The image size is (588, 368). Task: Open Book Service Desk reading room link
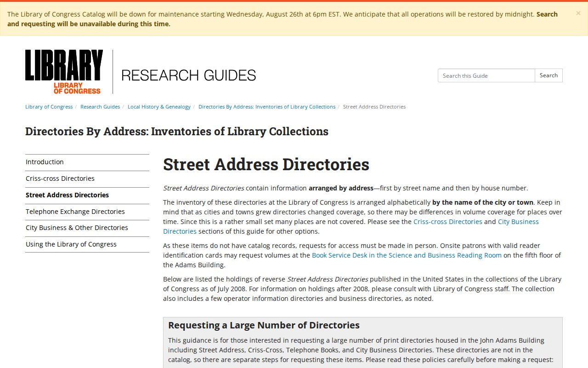pyautogui.click(x=407, y=255)
